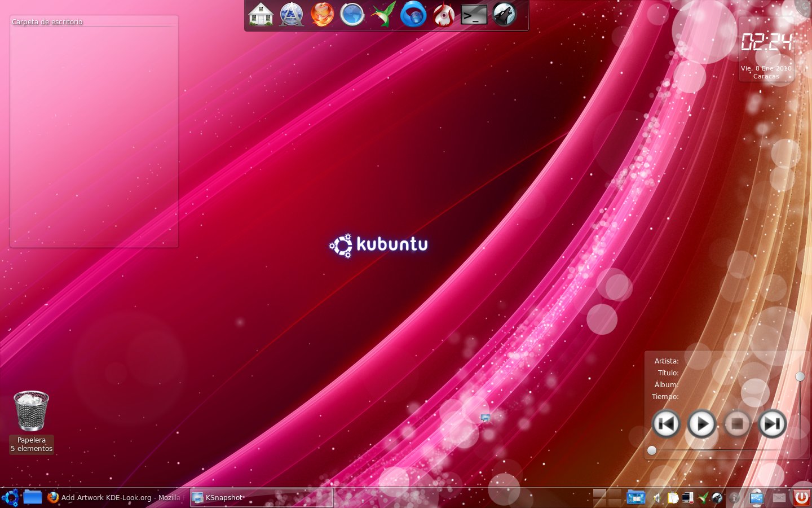Viewport: 812px width, 508px height.
Task: Select the top-left virtual desktop in the pager
Action: click(599, 493)
